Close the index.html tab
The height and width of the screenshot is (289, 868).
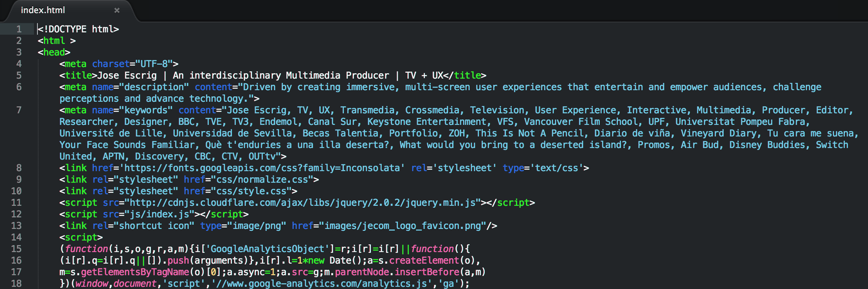click(x=117, y=10)
